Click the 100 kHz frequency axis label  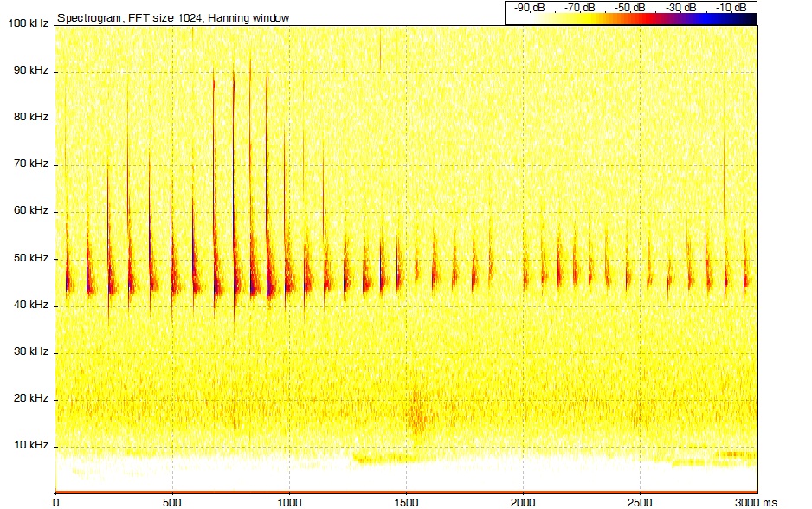[29, 23]
